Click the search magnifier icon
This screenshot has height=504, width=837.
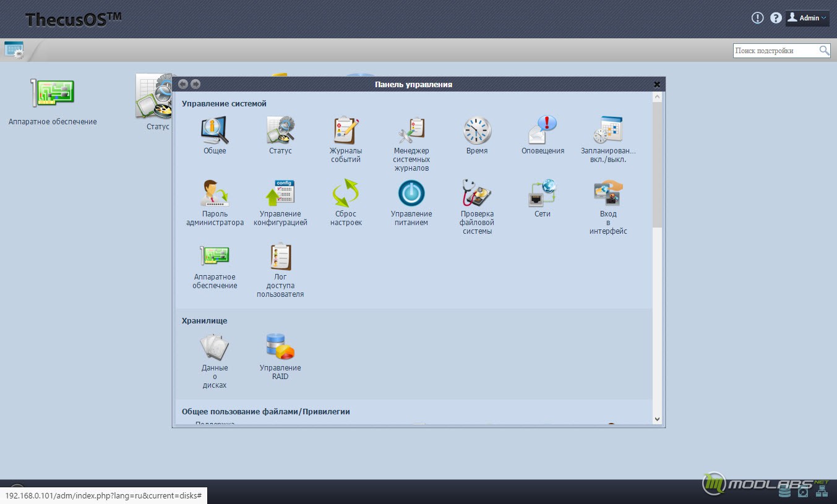tap(824, 51)
